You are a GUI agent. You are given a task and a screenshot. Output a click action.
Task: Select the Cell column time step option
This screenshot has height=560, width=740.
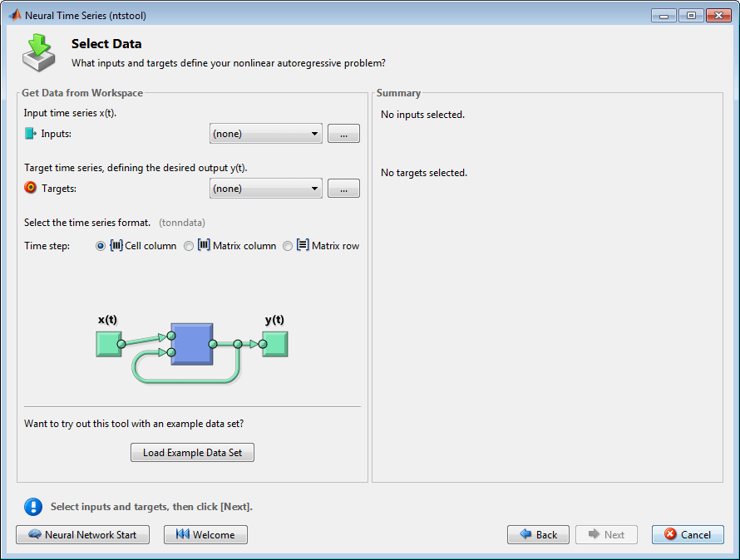101,246
